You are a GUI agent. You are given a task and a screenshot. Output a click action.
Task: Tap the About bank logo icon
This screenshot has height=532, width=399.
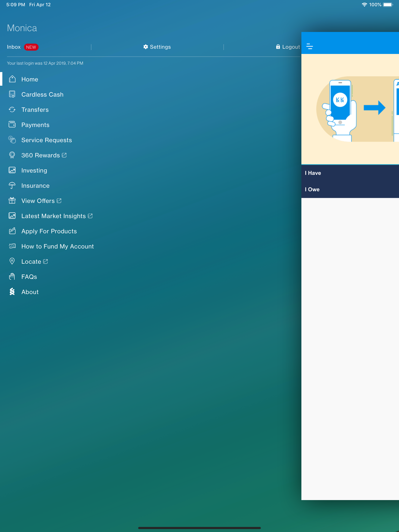12,292
